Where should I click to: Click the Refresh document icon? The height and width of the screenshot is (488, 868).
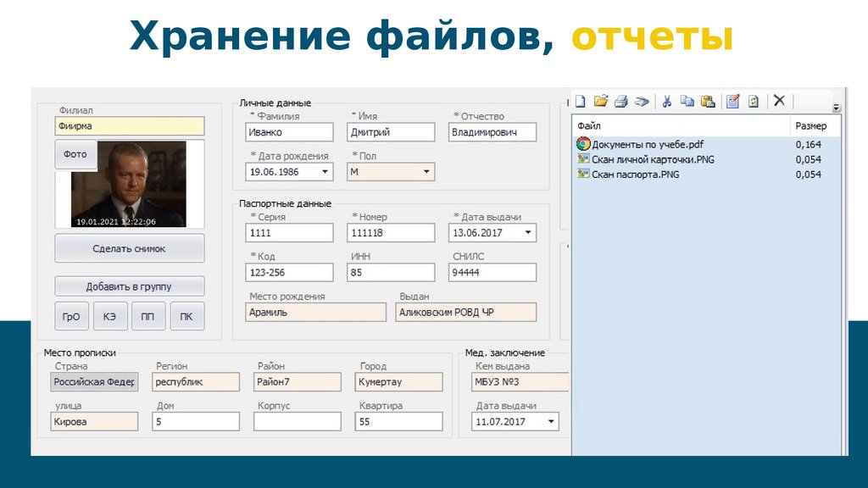(x=754, y=102)
